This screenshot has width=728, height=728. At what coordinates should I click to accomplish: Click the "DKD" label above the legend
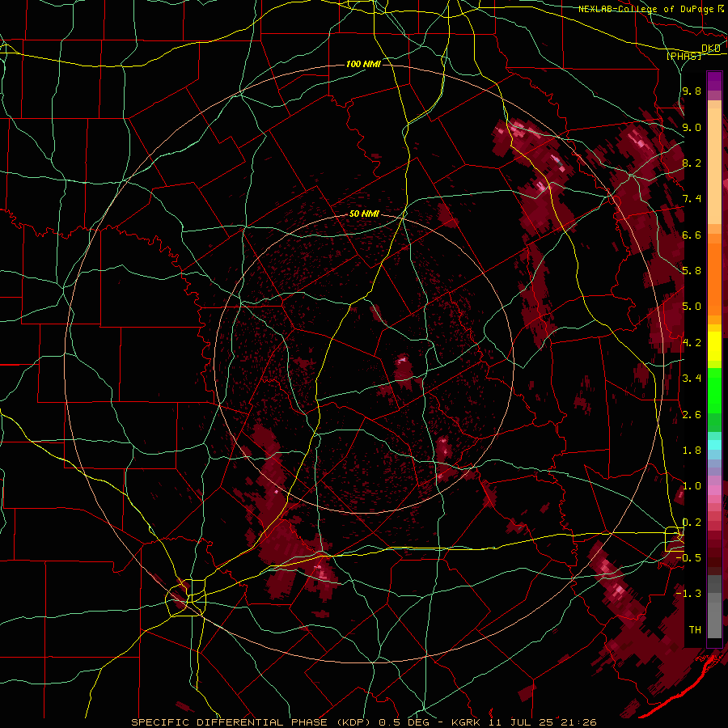(x=710, y=49)
